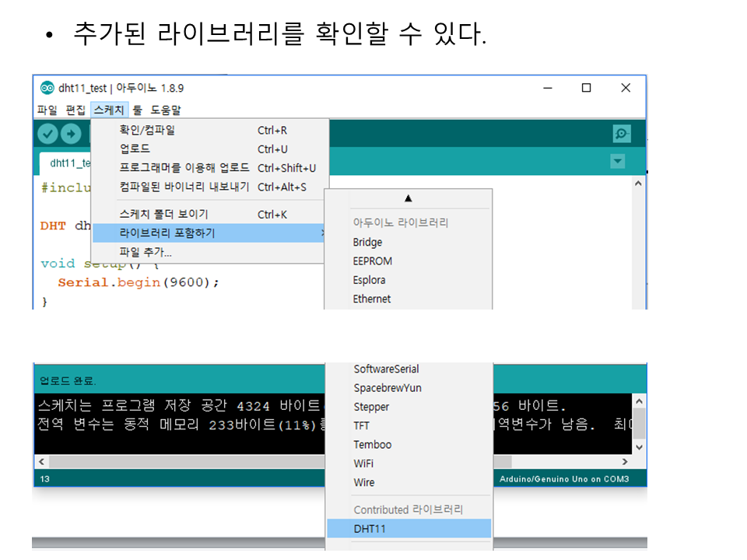Open the 편집 menu
Image resolution: width=747 pixels, height=560 pixels.
click(75, 110)
